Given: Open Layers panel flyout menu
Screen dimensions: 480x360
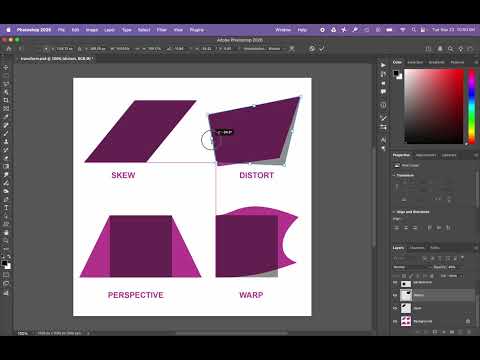Looking at the screenshot, I should tap(475, 248).
